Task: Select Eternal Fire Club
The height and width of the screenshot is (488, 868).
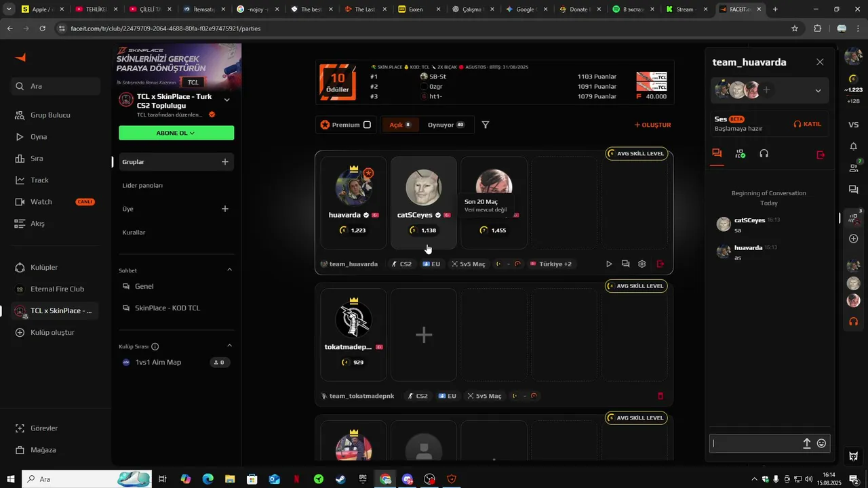Action: (57, 289)
